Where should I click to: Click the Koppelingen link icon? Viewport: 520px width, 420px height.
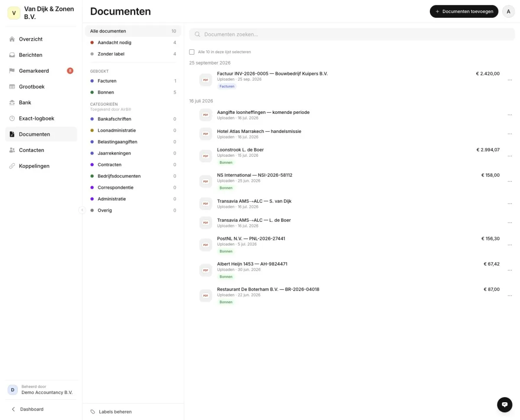(x=12, y=166)
